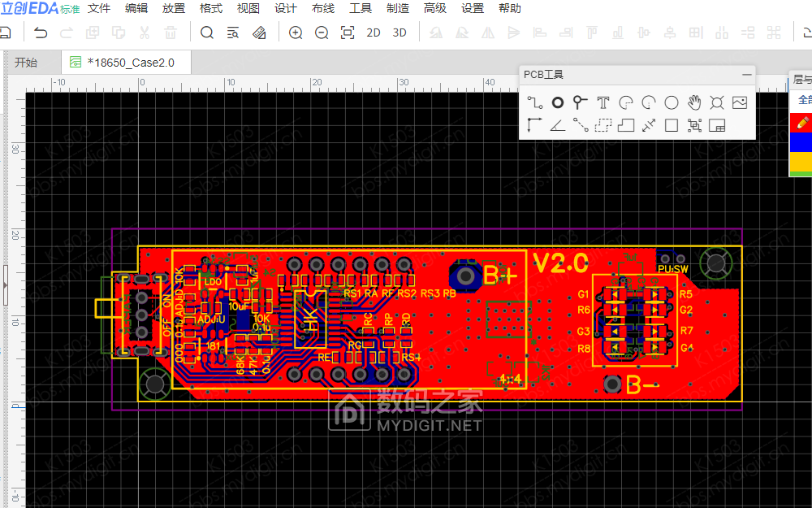812x508 pixels.
Task: Click the scissors Cut icon
Action: pos(145,33)
